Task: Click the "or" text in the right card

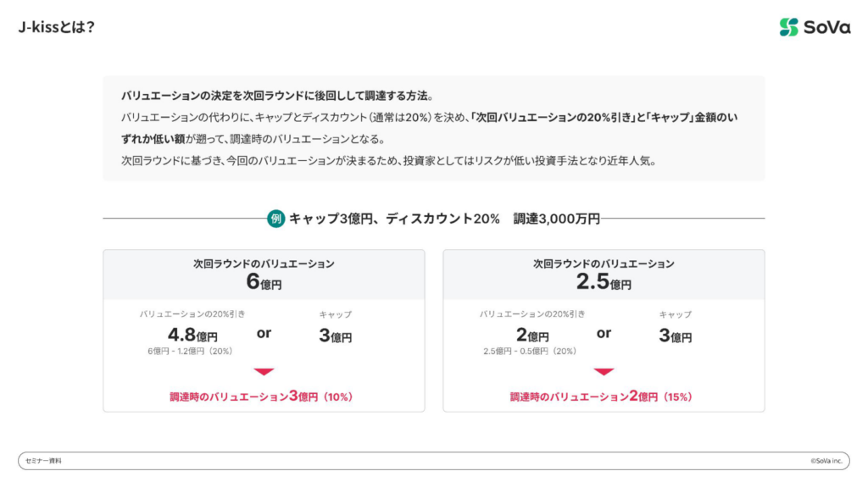Action: coord(604,333)
